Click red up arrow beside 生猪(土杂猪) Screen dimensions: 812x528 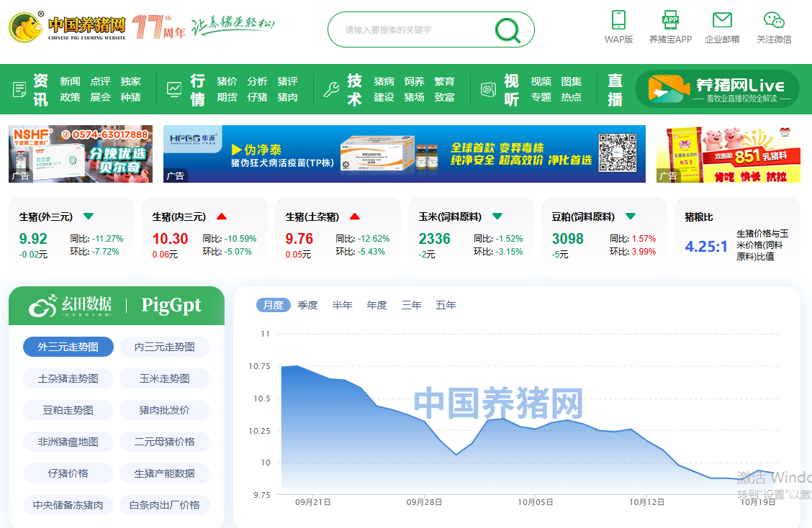355,217
